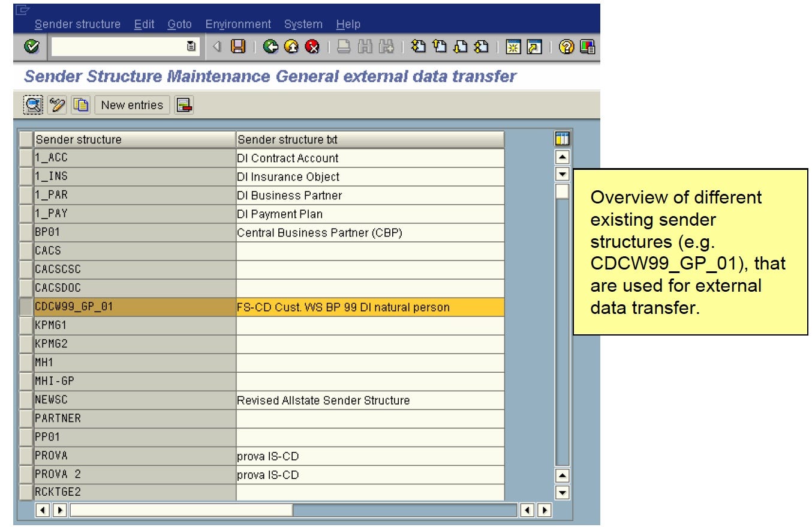Click select-all box left of column headers
Viewport: 812px width, 527px height.
26,139
